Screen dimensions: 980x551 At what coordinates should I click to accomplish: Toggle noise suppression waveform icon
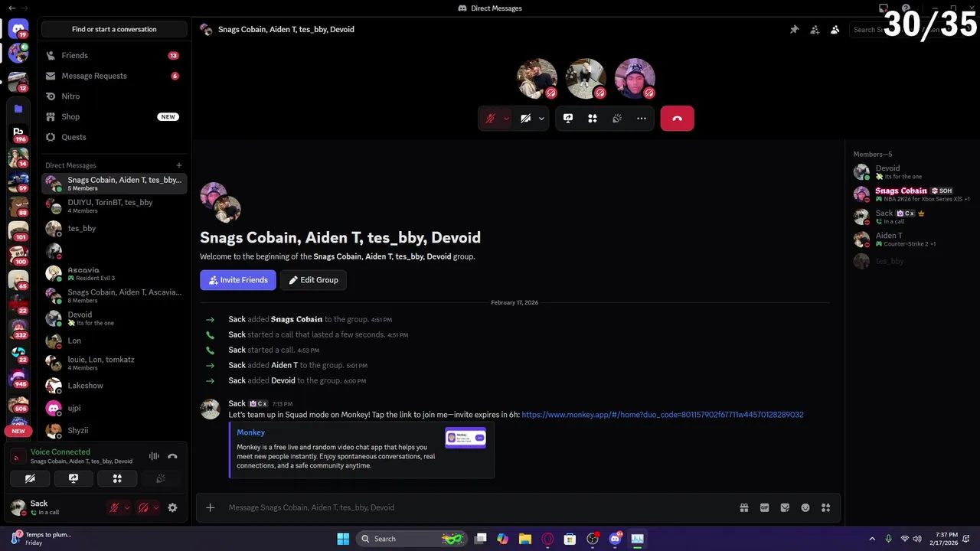(x=154, y=456)
